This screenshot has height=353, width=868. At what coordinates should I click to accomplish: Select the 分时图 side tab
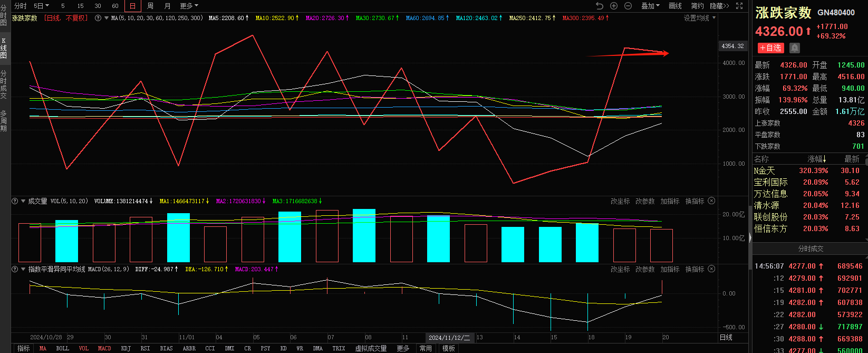pyautogui.click(x=4, y=15)
